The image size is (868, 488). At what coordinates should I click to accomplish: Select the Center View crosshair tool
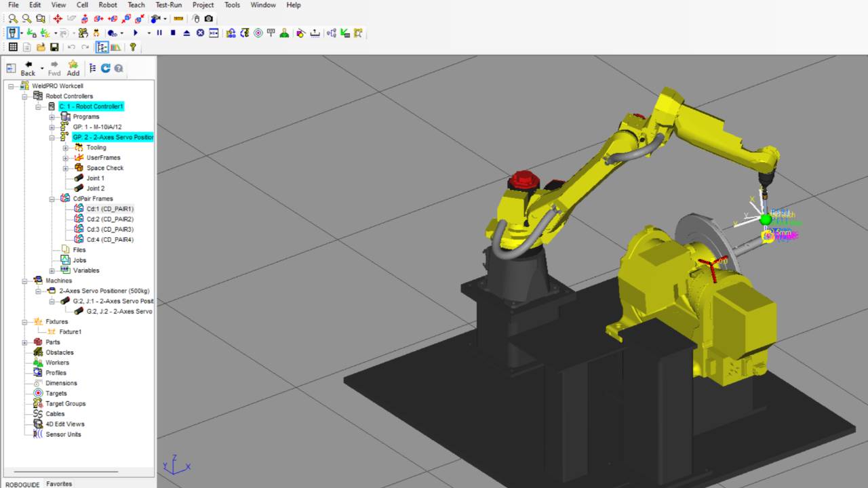click(58, 18)
